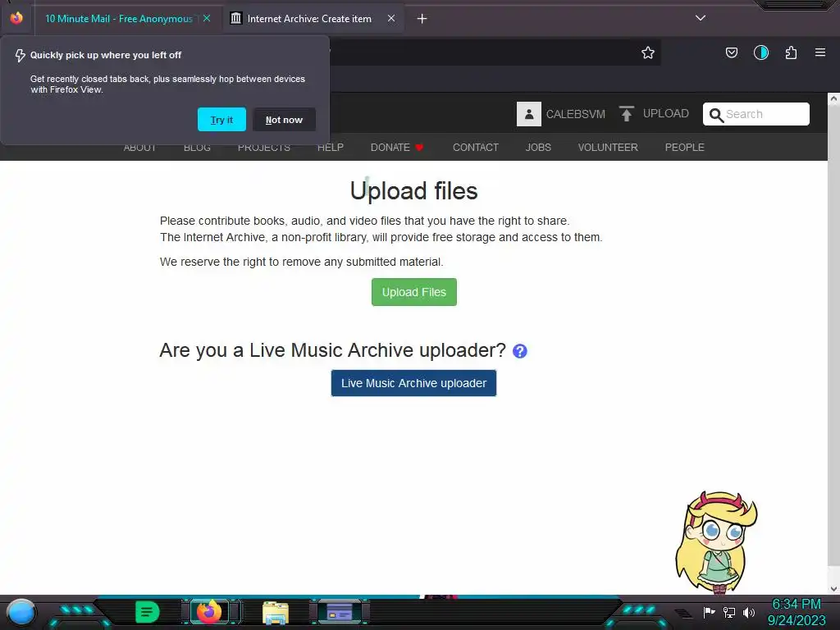Click the upload arrow icon in header
The image size is (840, 630).
(626, 113)
